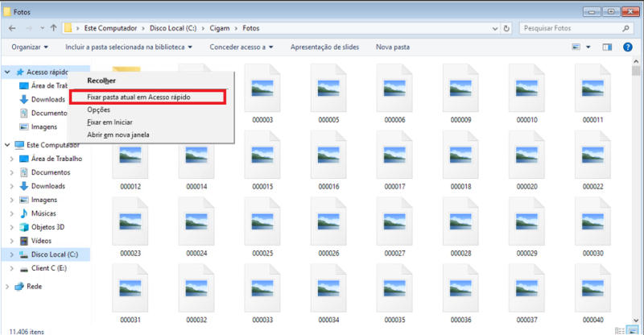The image size is (644, 335).
Task: Click Fotos in address breadcrumb
Action: click(x=251, y=28)
